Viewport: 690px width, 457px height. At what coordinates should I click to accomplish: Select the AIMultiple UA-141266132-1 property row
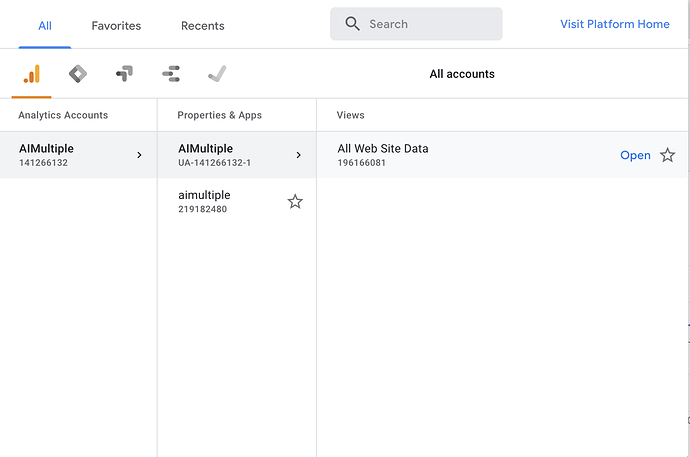[x=237, y=155]
